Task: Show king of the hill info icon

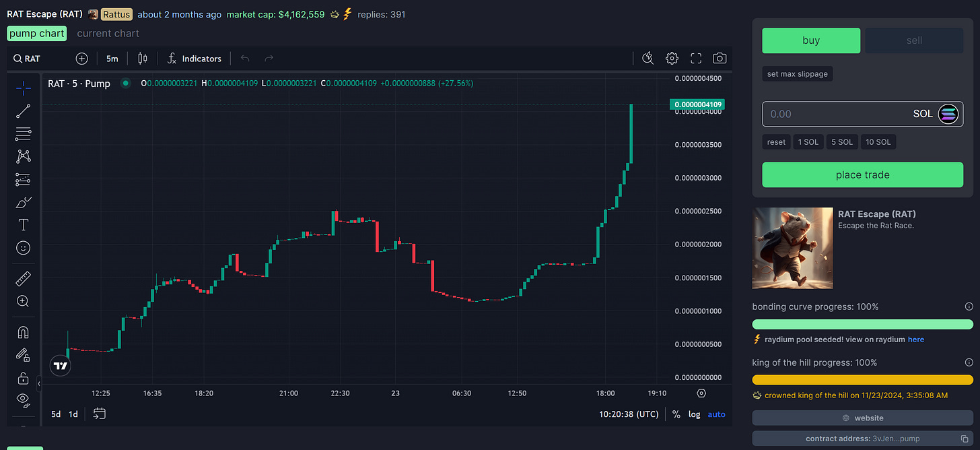Action: 969,362
